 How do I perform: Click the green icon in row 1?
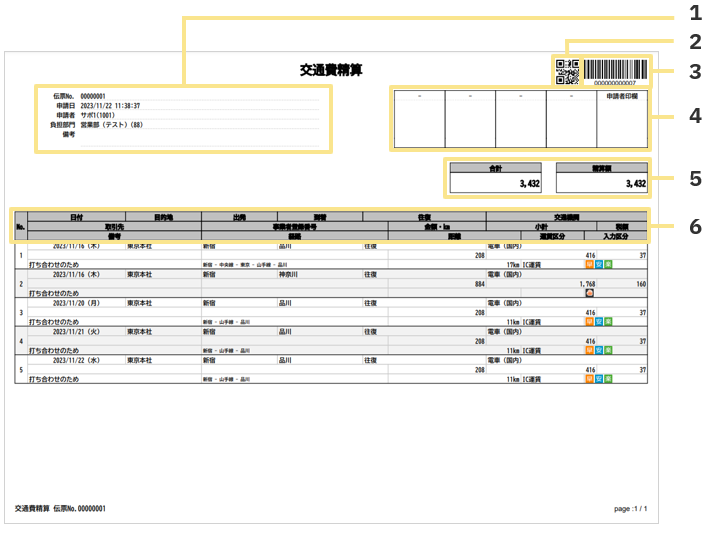(x=608, y=266)
